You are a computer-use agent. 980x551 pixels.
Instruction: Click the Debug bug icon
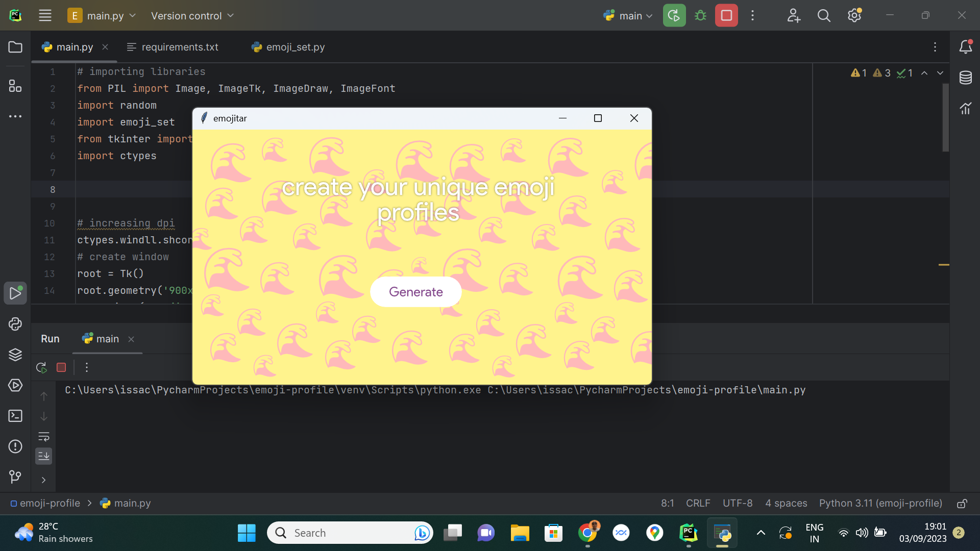pyautogui.click(x=700, y=15)
